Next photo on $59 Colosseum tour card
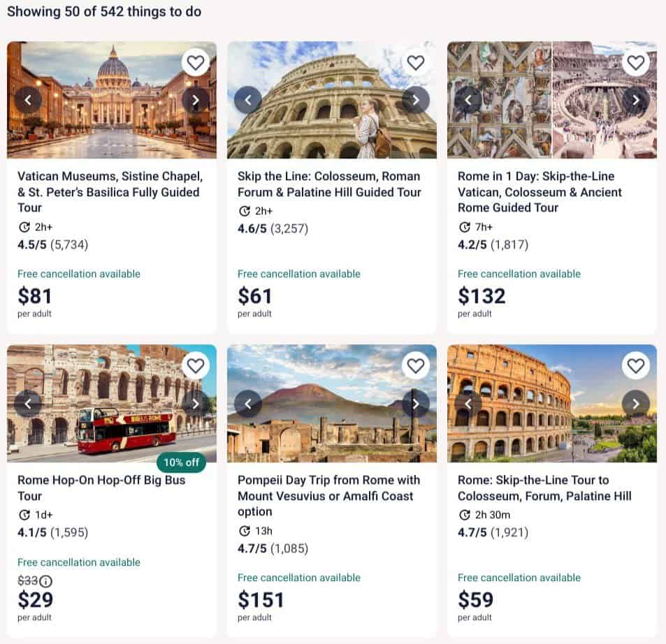666x644 pixels. click(635, 404)
